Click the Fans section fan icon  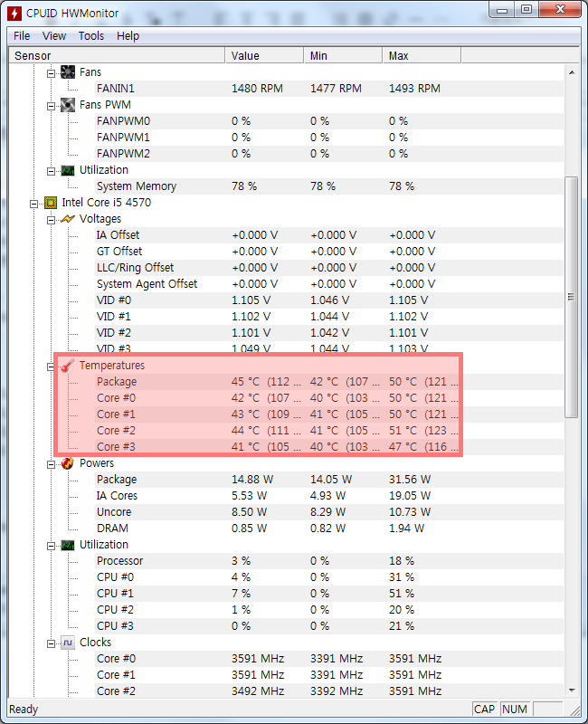(68, 72)
